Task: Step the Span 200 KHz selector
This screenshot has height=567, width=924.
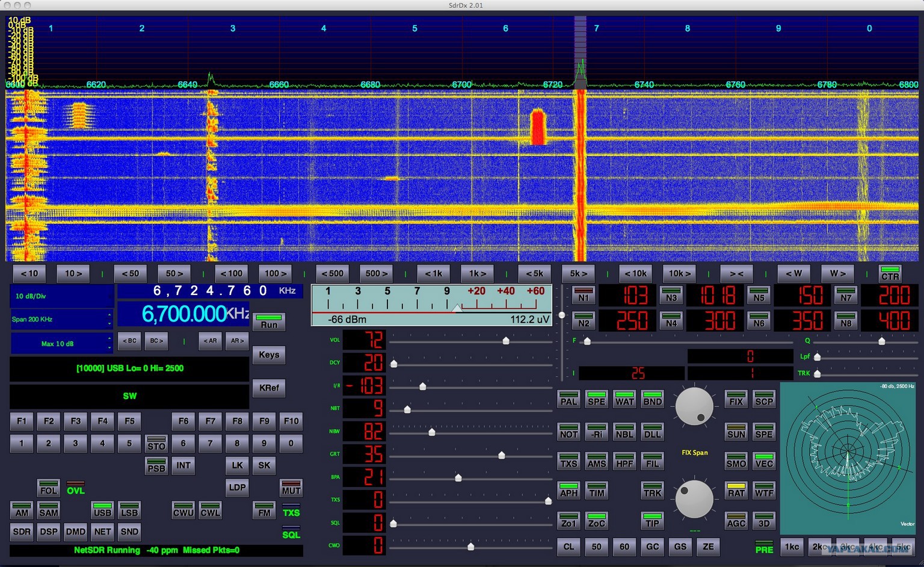Action: pyautogui.click(x=62, y=319)
